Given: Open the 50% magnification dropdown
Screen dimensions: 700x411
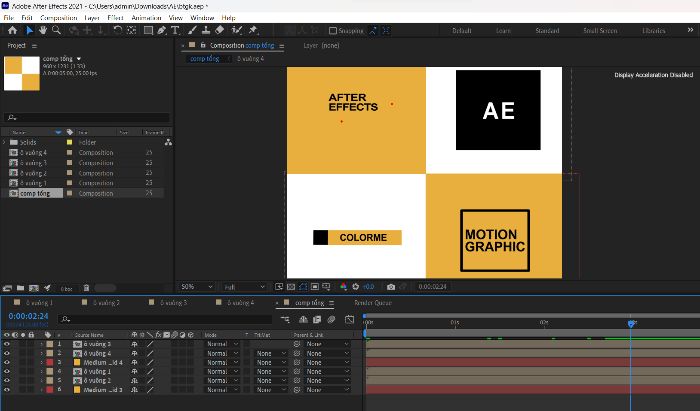Looking at the screenshot, I should click(x=196, y=287).
